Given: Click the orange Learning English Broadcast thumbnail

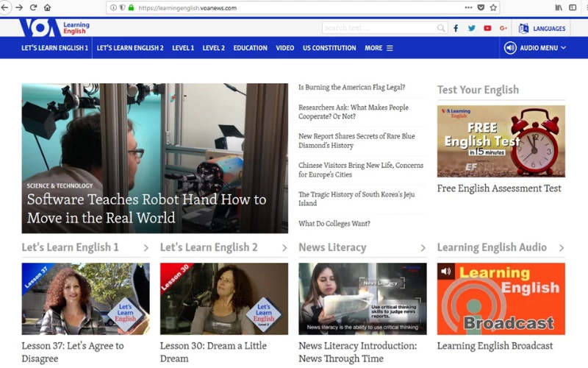Looking at the screenshot, I should coord(501,299).
